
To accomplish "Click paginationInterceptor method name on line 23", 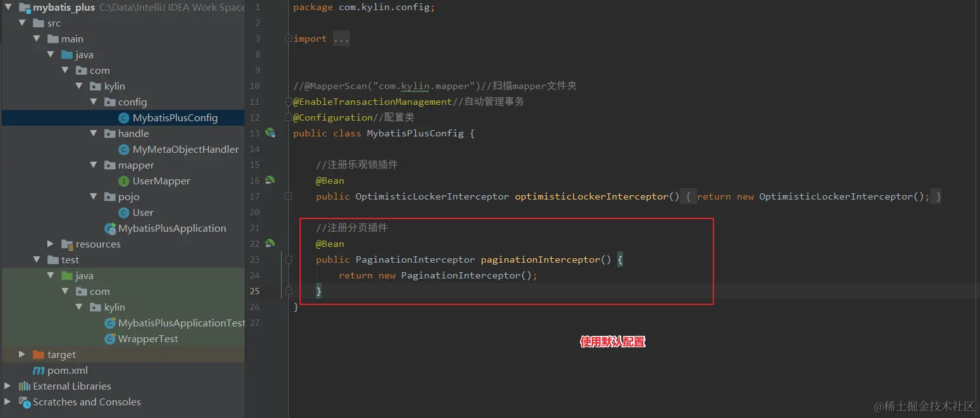I will coord(540,260).
